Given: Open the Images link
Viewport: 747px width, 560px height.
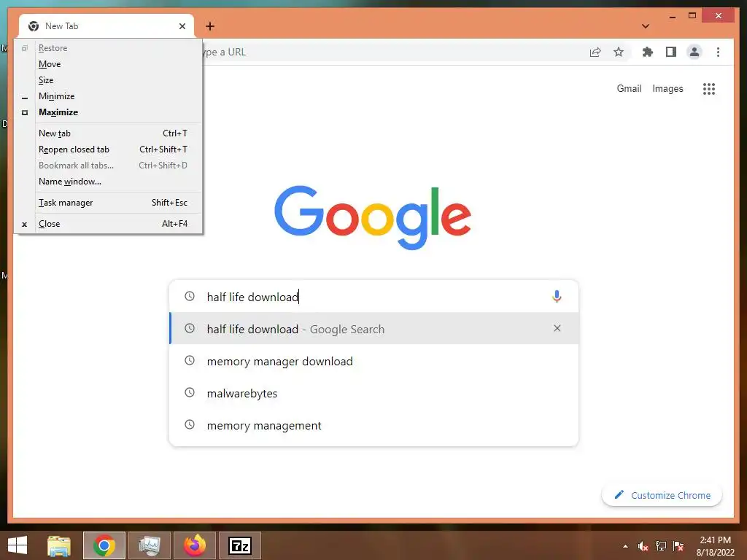Looking at the screenshot, I should [x=667, y=88].
